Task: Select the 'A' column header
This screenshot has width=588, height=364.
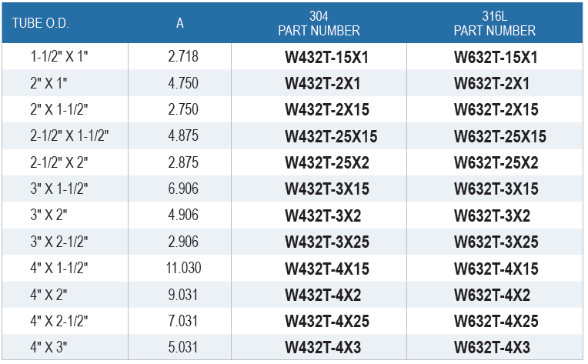Action: tap(179, 23)
